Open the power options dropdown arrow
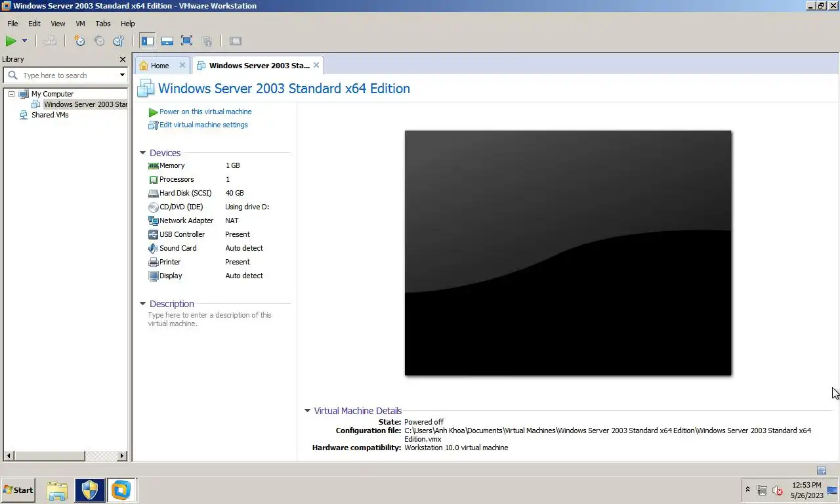840x504 pixels. point(24,41)
